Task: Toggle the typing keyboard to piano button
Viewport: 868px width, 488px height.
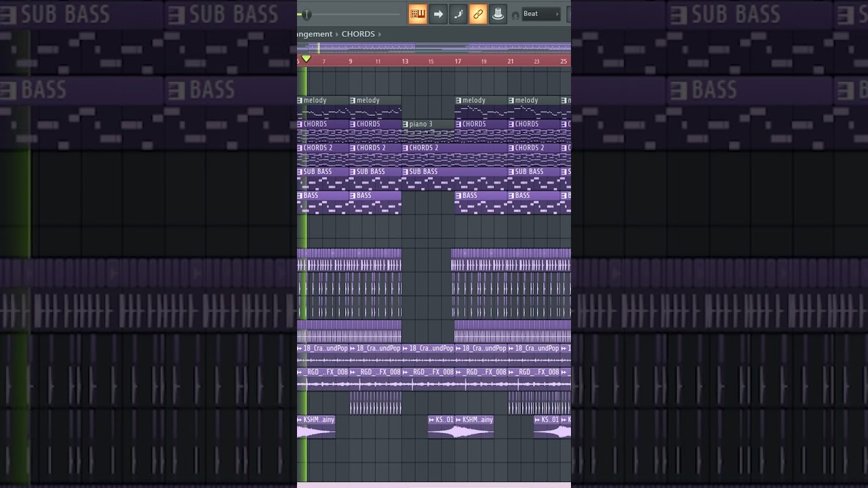Action: (x=418, y=14)
